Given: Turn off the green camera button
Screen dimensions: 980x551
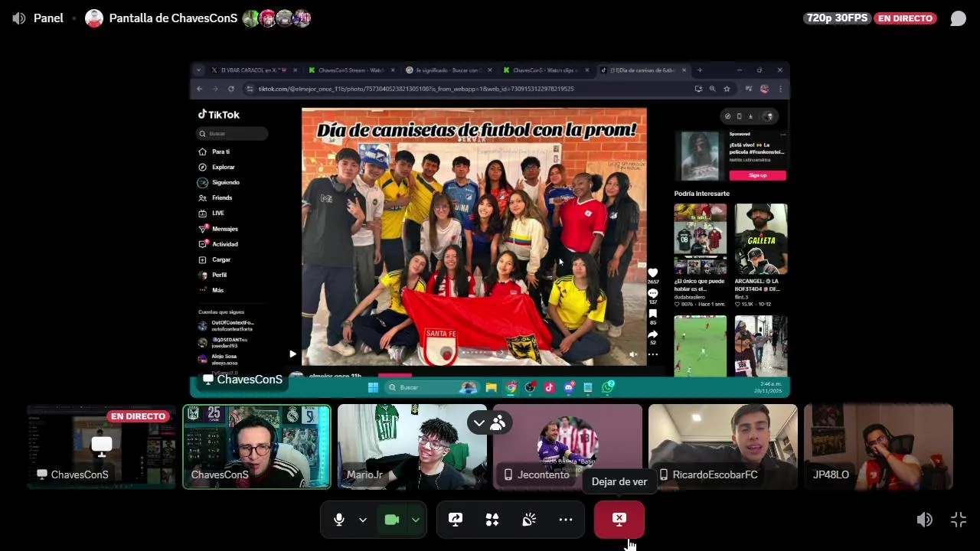Looking at the screenshot, I should pos(392,520).
